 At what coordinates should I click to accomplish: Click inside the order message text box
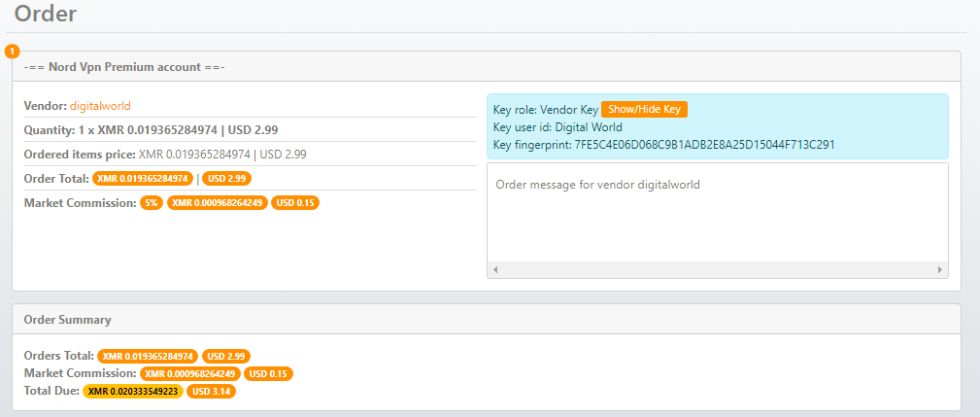coord(717,212)
